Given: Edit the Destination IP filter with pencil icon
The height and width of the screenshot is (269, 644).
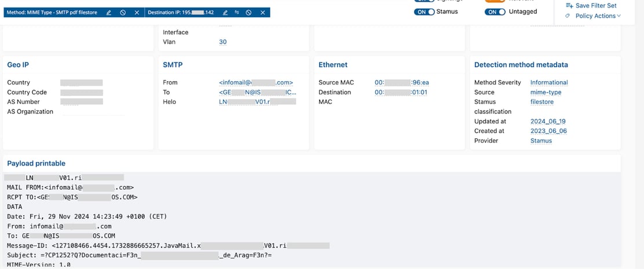Looking at the screenshot, I should click(x=225, y=13).
